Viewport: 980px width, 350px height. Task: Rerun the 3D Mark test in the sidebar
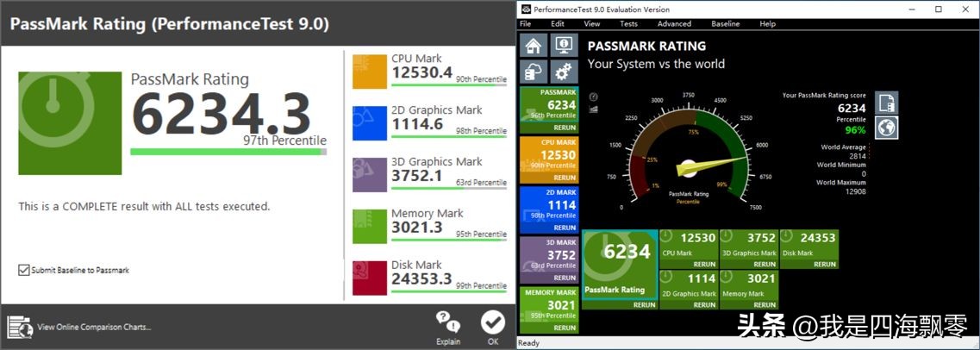[x=565, y=278]
